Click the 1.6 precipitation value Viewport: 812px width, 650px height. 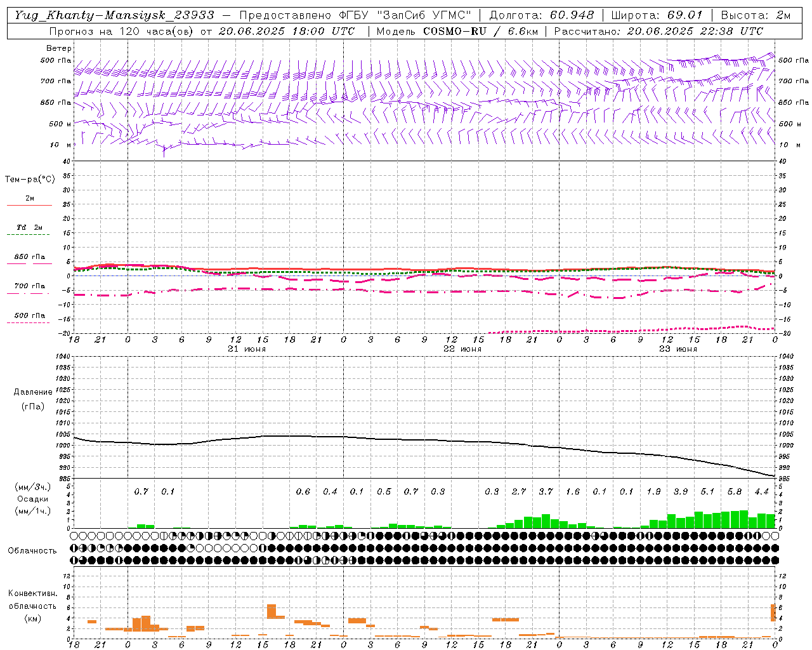click(573, 492)
